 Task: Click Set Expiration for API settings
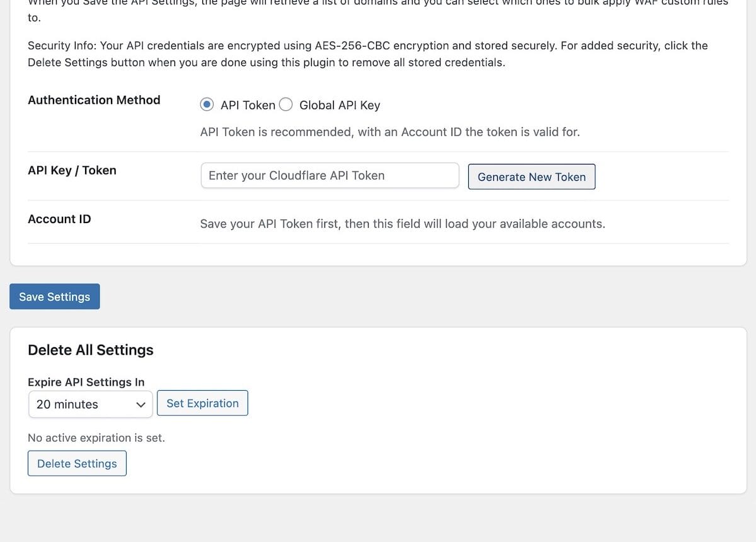[x=202, y=403]
